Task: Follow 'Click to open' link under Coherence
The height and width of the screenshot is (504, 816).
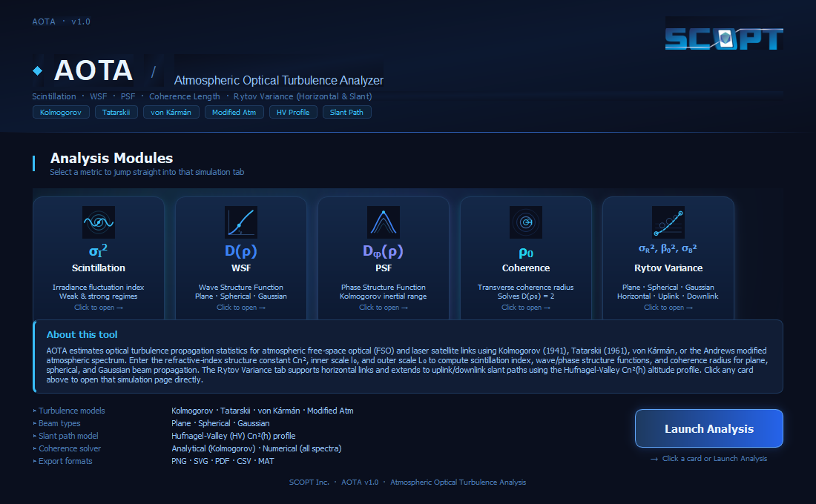Action: point(526,308)
